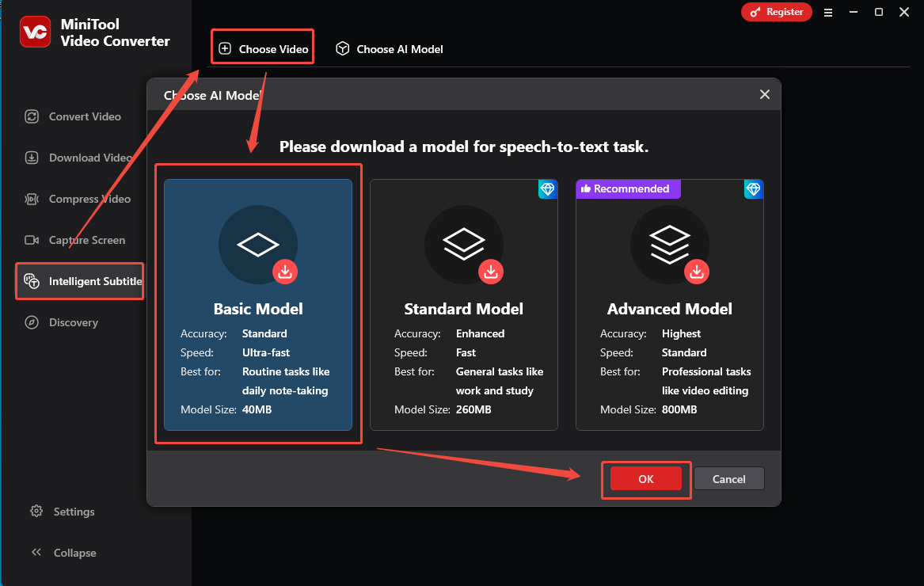
Task: Click the Advanced Model download icon
Action: tap(697, 272)
